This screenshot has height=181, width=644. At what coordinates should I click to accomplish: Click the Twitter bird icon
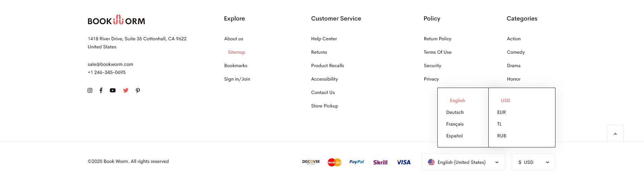(x=126, y=90)
